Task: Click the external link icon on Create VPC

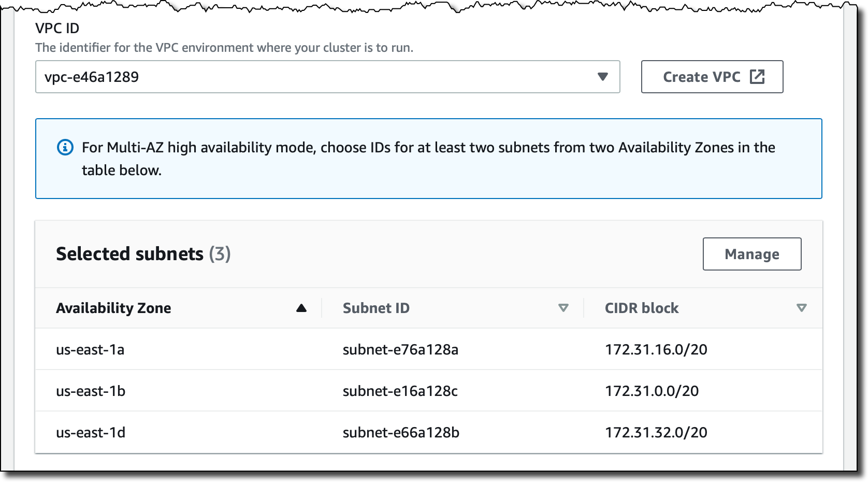Action: pos(757,77)
